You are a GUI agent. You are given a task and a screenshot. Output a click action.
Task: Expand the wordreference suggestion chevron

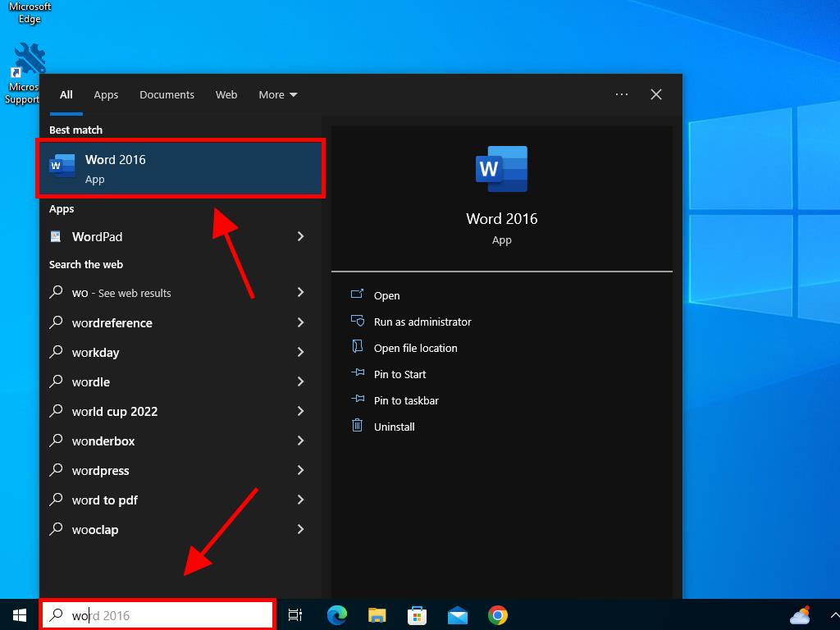click(300, 322)
